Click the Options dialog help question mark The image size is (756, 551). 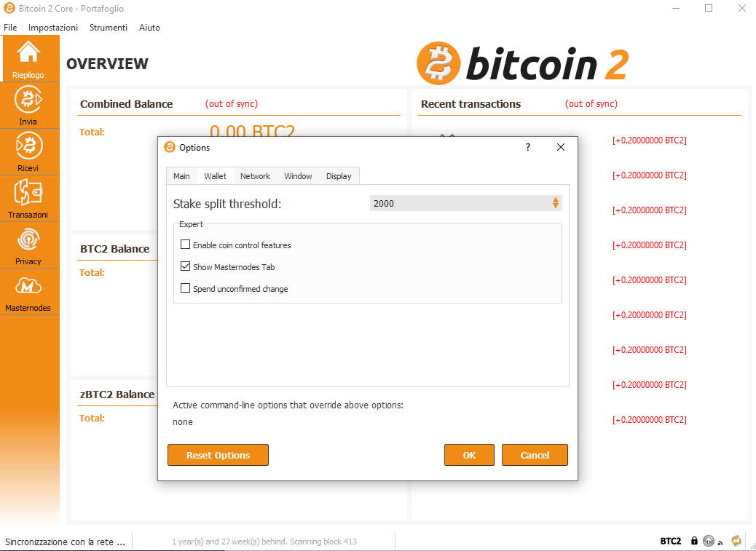tap(528, 147)
